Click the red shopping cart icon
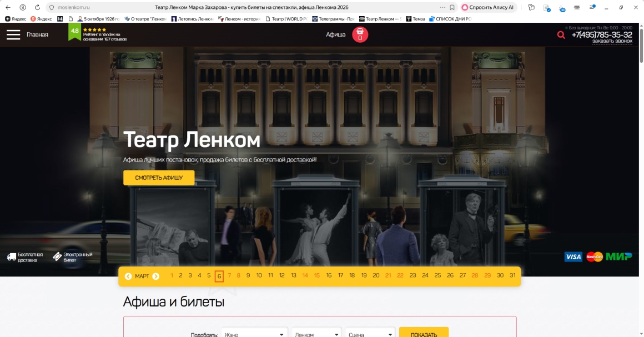The height and width of the screenshot is (337, 644). click(x=360, y=34)
